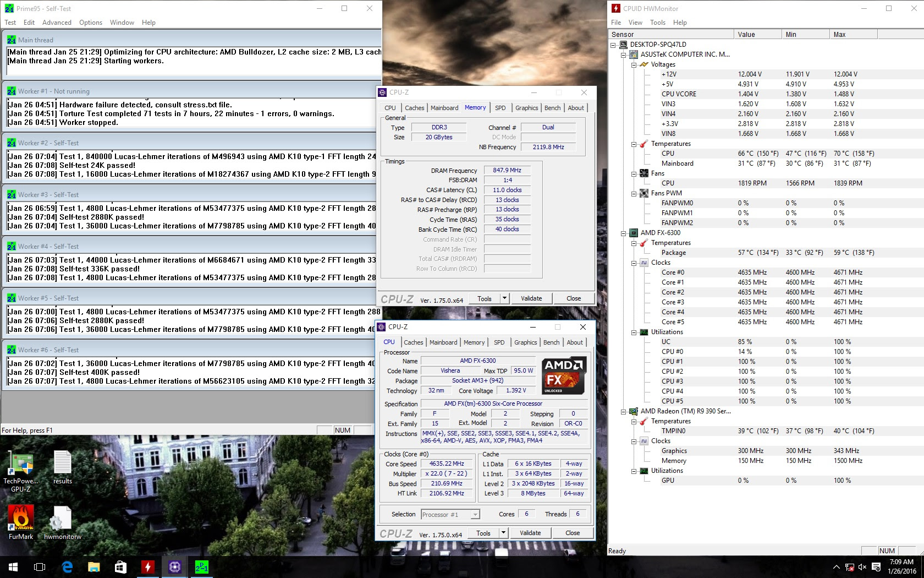Click the muted volume tray icon
924x578 pixels.
(x=862, y=567)
